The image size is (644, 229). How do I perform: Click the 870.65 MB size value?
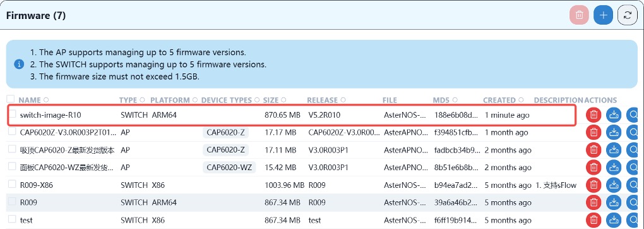click(283, 115)
